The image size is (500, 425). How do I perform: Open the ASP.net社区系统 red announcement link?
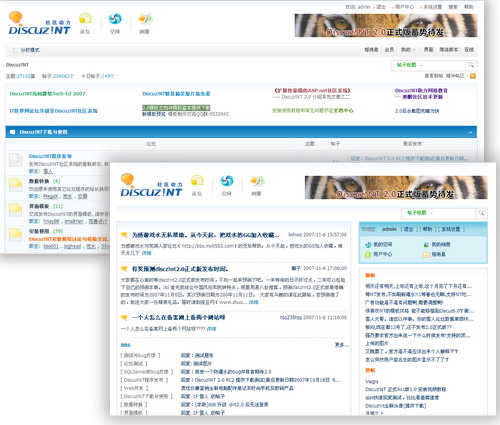[x=312, y=90]
